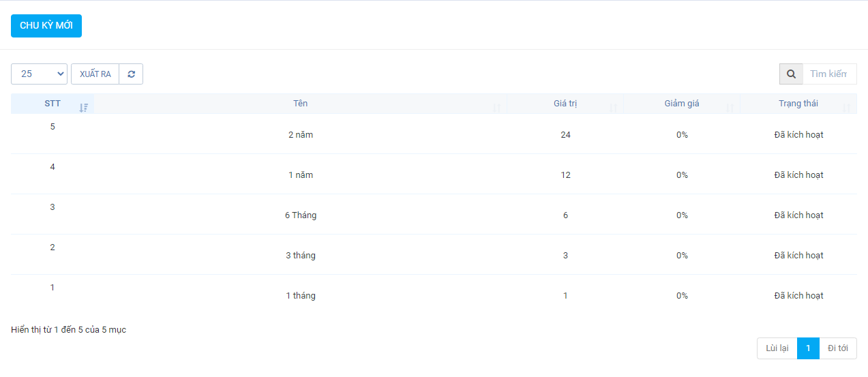
Task: Click the value link 1 for 1 tháng
Action: 565,296
